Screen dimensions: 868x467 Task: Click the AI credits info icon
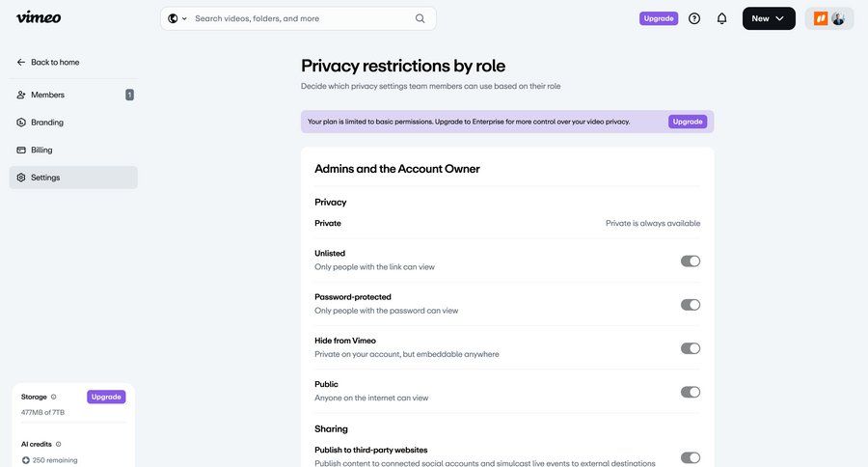58,444
